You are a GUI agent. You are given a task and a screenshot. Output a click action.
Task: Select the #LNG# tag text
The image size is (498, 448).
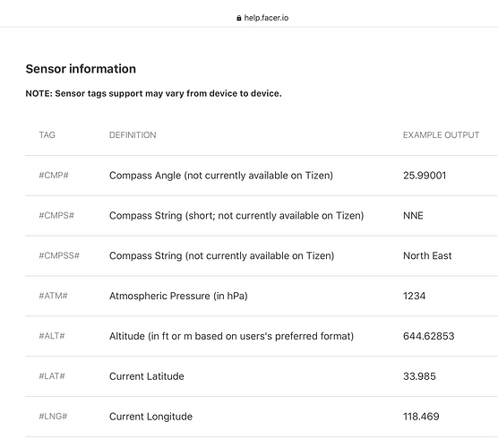(x=53, y=417)
